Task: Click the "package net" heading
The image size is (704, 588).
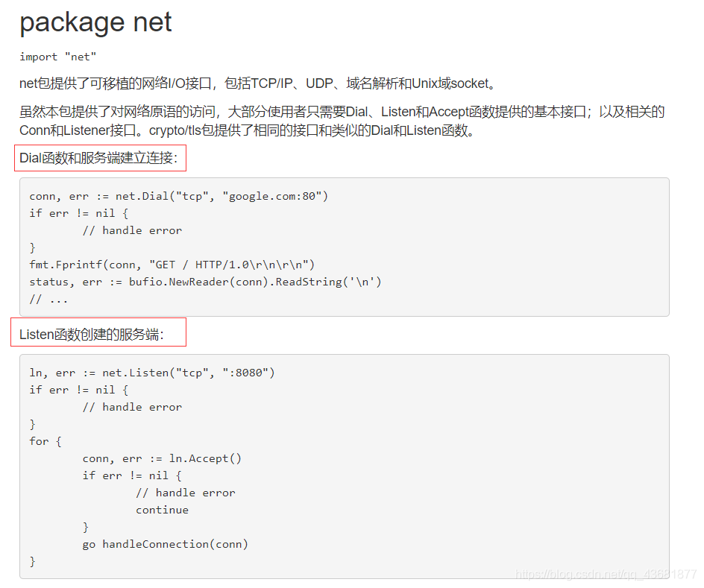Action: pyautogui.click(x=95, y=22)
